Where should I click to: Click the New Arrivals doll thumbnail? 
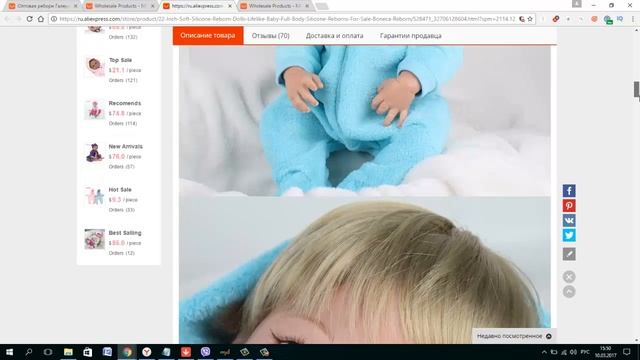click(95, 153)
